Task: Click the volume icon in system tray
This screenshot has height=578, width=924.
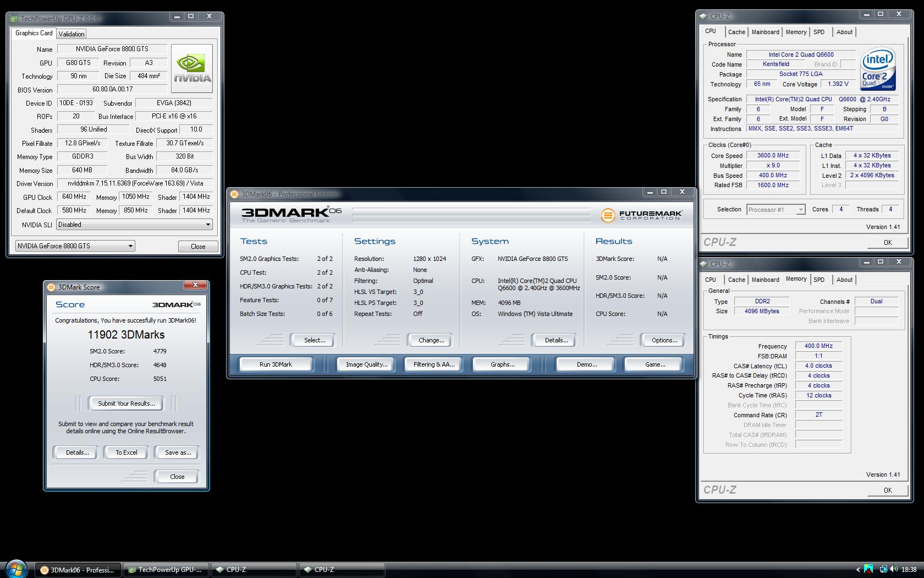Action: coord(894,569)
